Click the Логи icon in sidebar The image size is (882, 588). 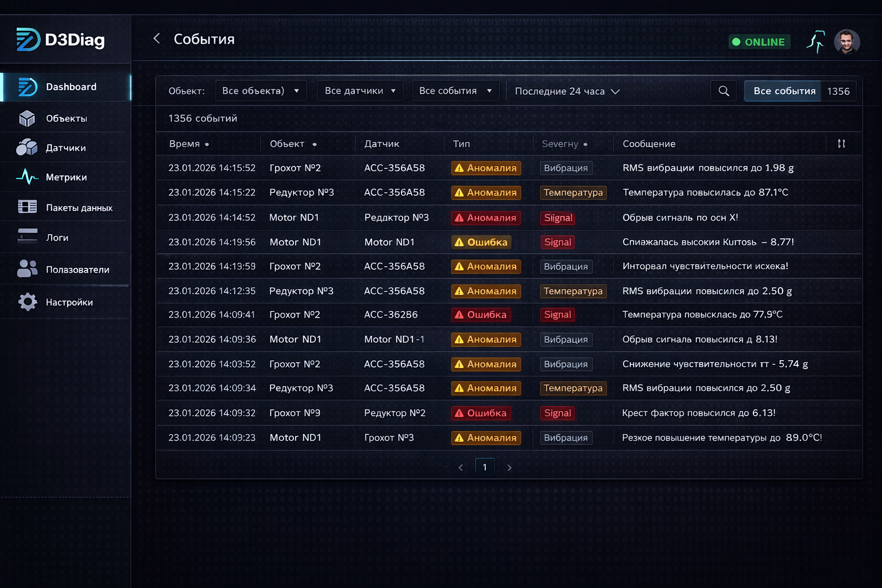[27, 236]
